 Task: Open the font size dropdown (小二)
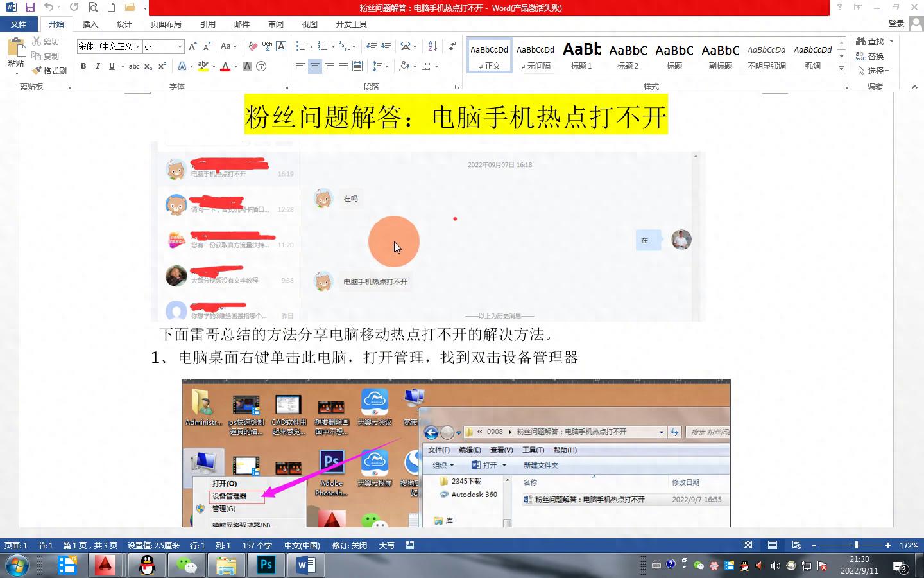(x=180, y=46)
